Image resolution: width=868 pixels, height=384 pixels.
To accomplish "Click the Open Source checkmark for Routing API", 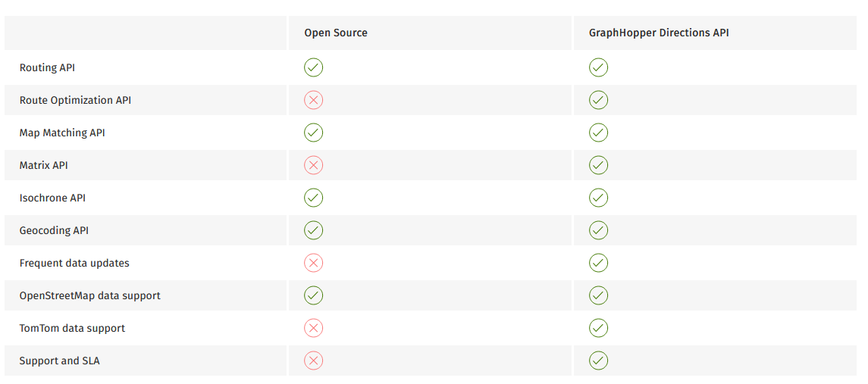I will [x=313, y=67].
